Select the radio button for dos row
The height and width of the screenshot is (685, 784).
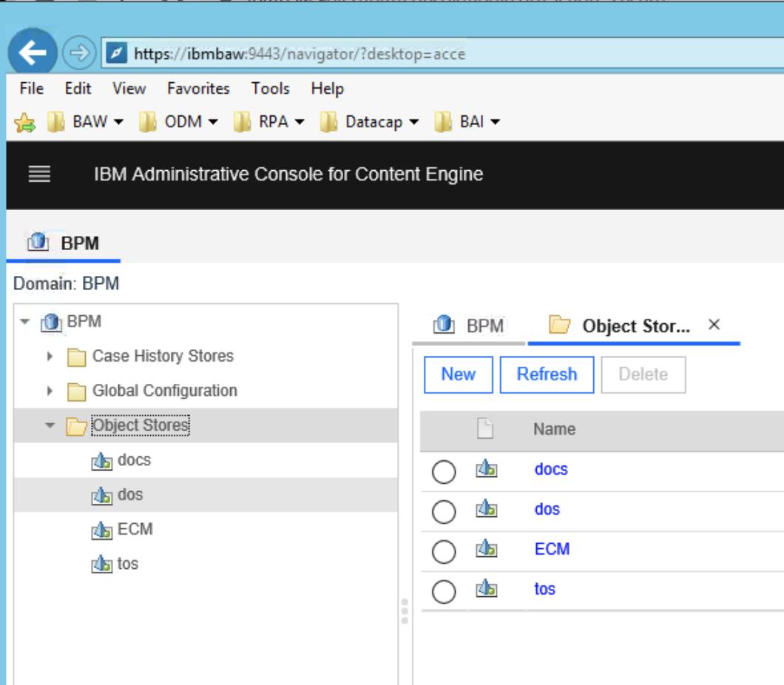pos(444,512)
